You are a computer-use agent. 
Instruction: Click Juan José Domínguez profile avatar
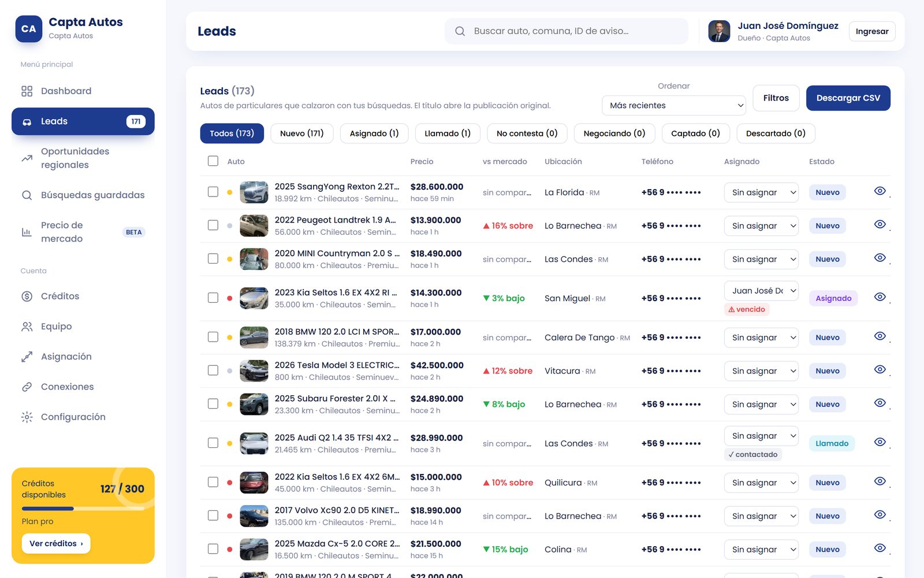[719, 31]
